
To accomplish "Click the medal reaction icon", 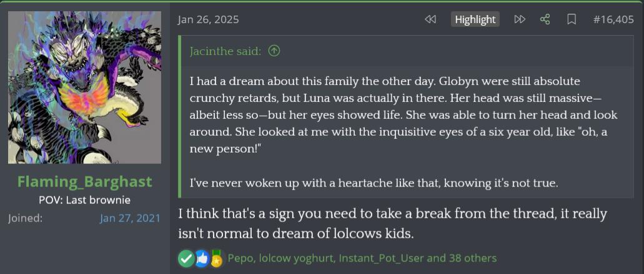I will click(217, 258).
